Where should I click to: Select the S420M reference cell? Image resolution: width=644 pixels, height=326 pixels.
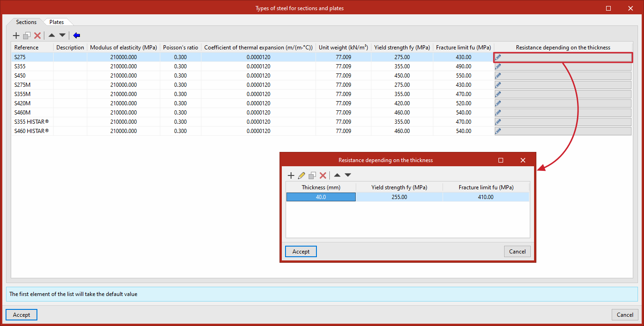point(32,103)
